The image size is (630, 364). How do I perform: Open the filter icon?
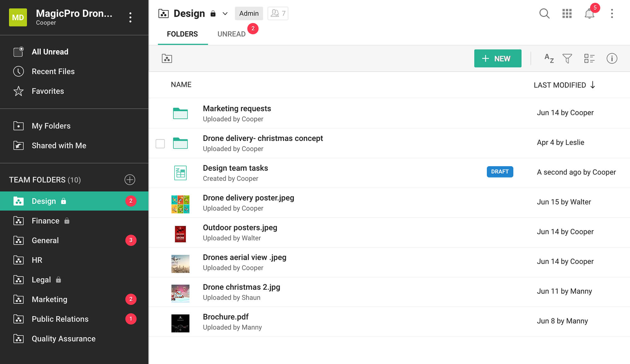(568, 58)
